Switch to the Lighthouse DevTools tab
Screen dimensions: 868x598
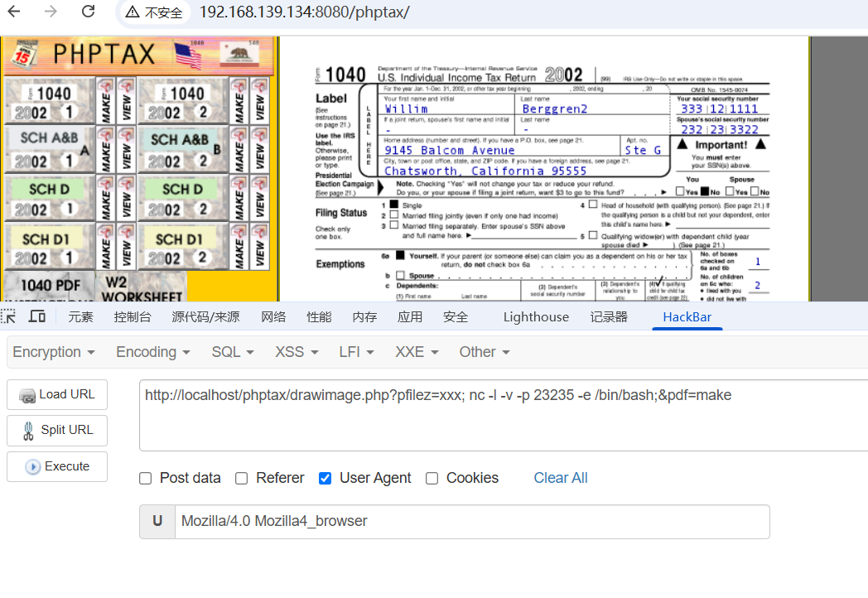pos(536,316)
